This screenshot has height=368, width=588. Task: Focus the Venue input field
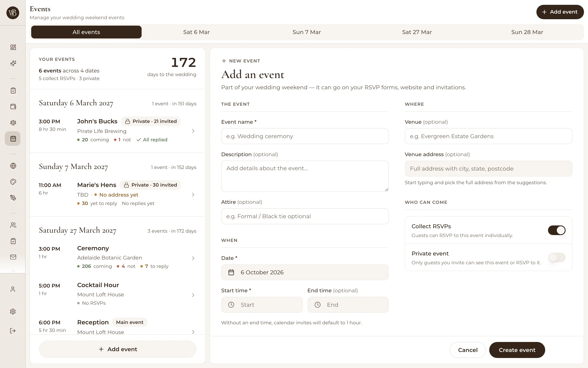click(488, 136)
